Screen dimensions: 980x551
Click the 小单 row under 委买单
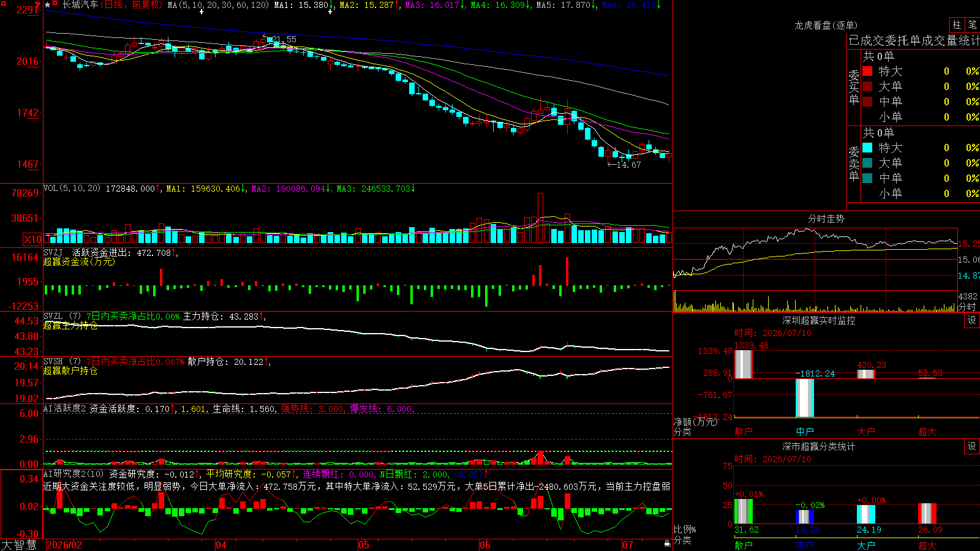click(921, 117)
